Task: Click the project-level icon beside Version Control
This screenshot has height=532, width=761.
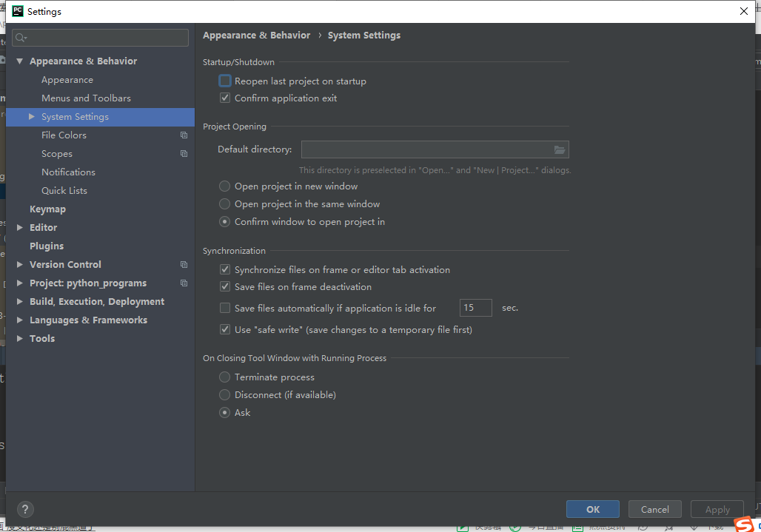Action: pyautogui.click(x=184, y=265)
